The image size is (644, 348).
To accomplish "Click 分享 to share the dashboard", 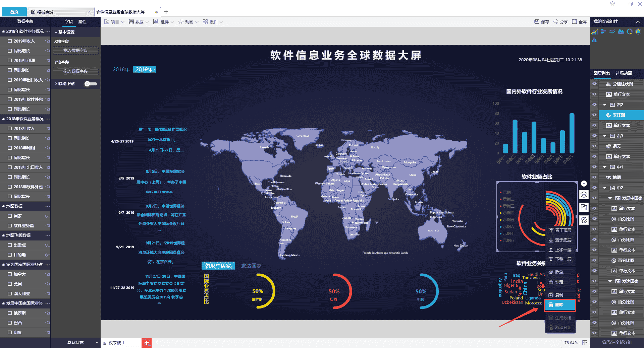I will 560,22.
